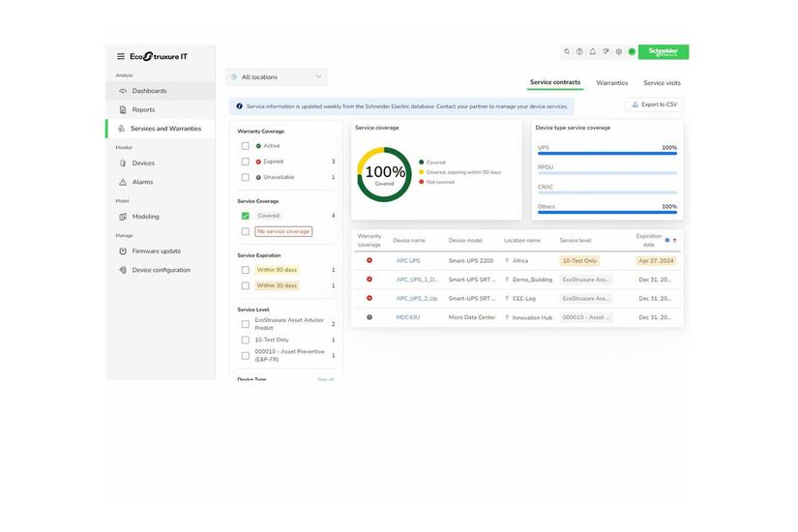Click the settings gear icon
Image resolution: width=798 pixels, height=532 pixels.
619,52
